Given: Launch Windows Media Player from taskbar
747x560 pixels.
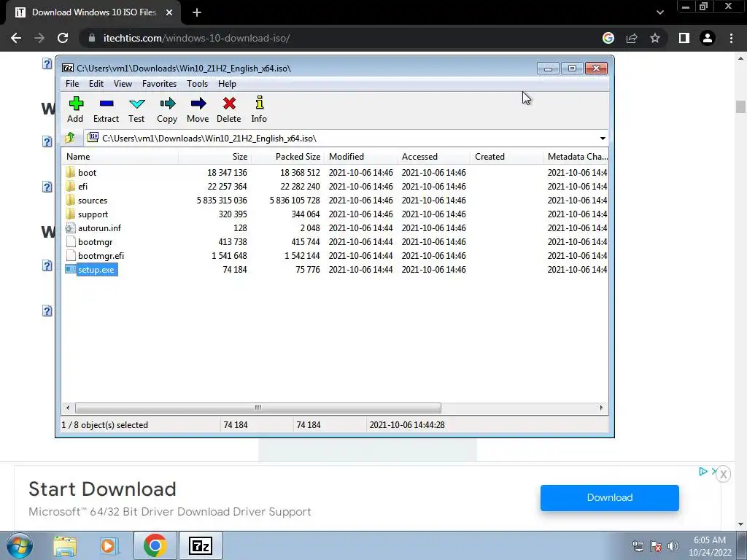Looking at the screenshot, I should (109, 545).
